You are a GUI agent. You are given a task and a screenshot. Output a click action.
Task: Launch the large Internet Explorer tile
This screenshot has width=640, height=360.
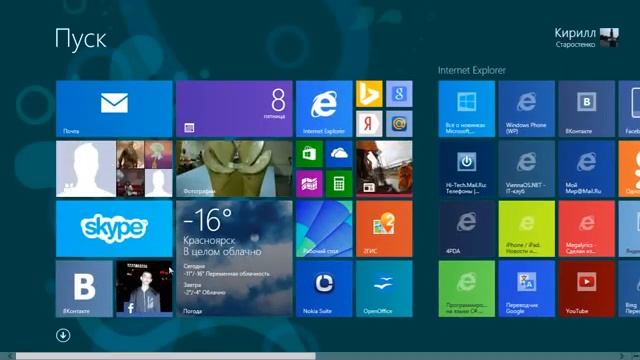(x=324, y=109)
